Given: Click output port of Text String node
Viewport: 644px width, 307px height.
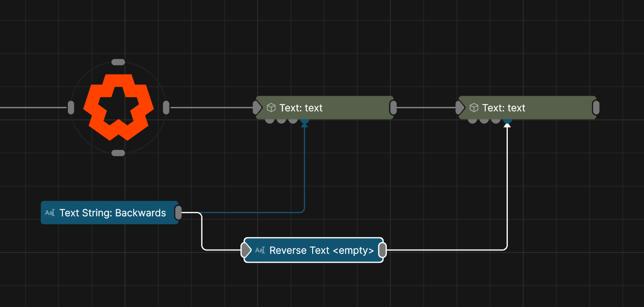Looking at the screenshot, I should tap(178, 213).
